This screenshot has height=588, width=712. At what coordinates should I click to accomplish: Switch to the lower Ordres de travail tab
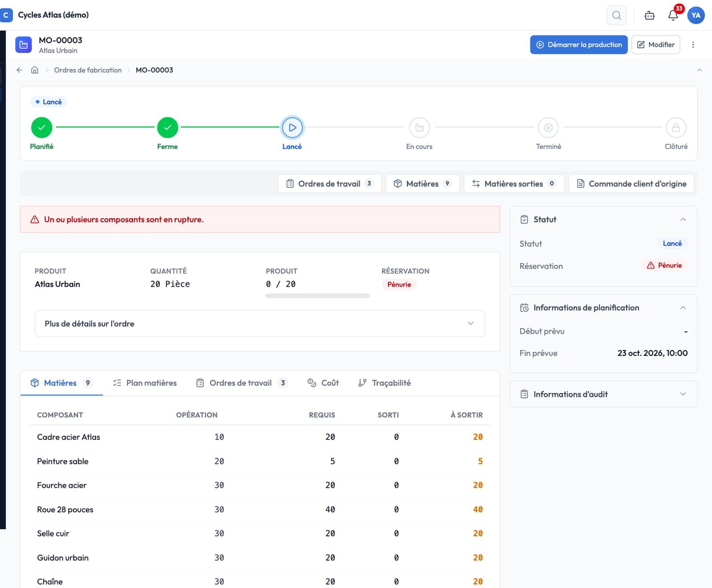242,383
